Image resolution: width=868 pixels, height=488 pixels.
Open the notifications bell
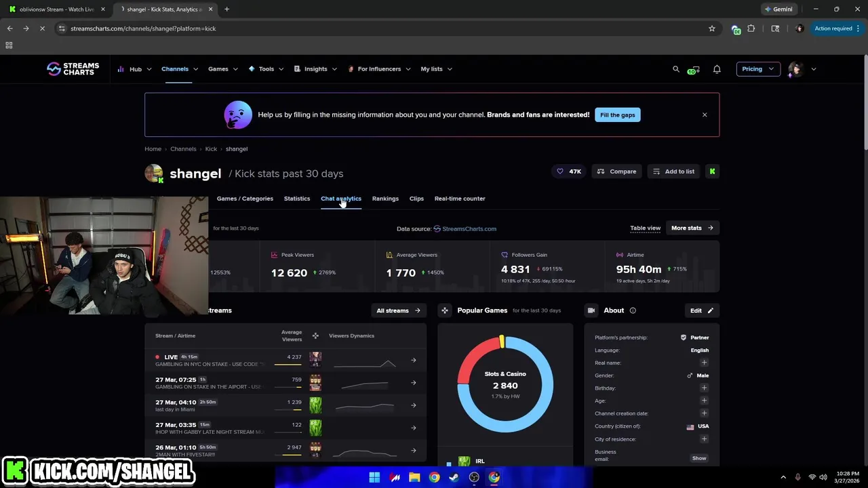click(717, 69)
